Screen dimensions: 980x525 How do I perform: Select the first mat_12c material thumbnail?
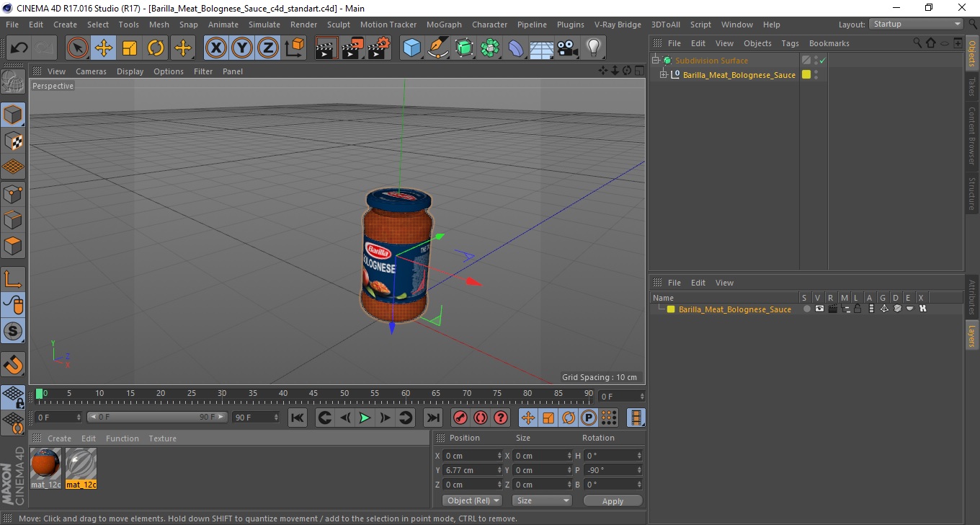click(x=45, y=463)
